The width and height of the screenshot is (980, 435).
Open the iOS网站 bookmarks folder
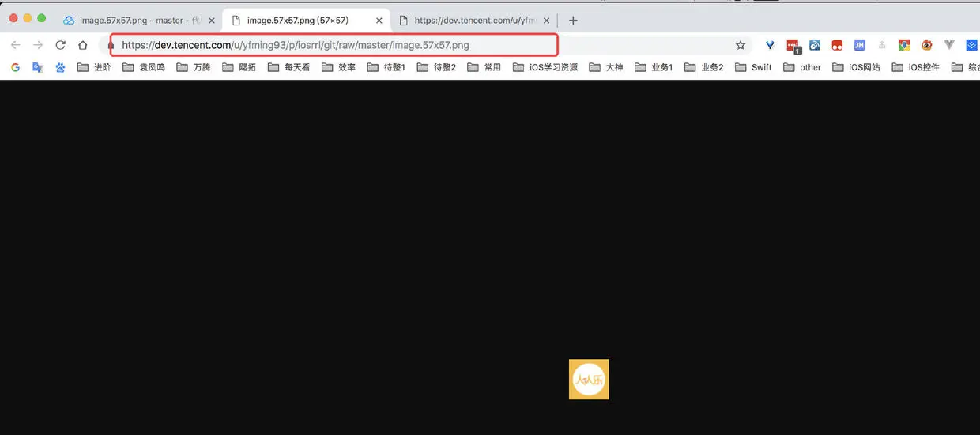click(x=856, y=67)
